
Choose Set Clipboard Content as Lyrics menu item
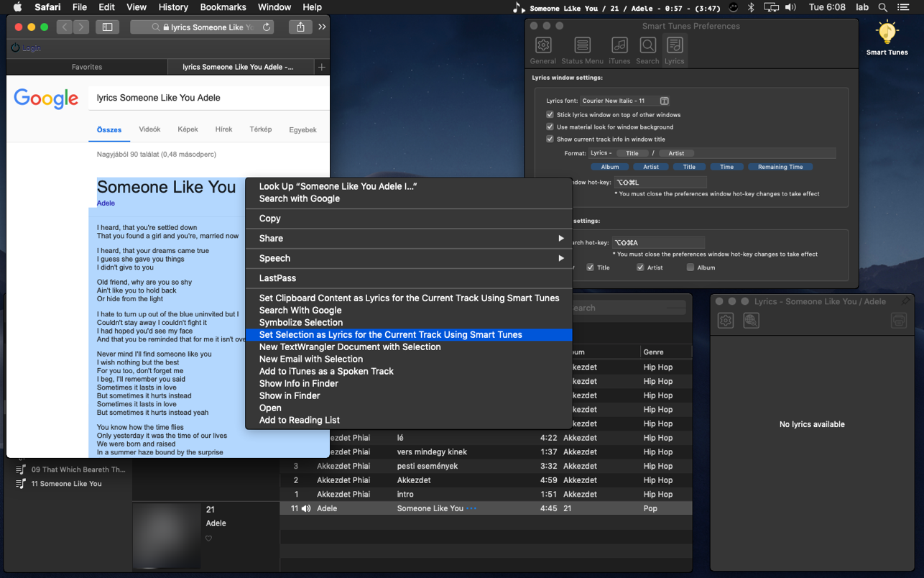[409, 298]
